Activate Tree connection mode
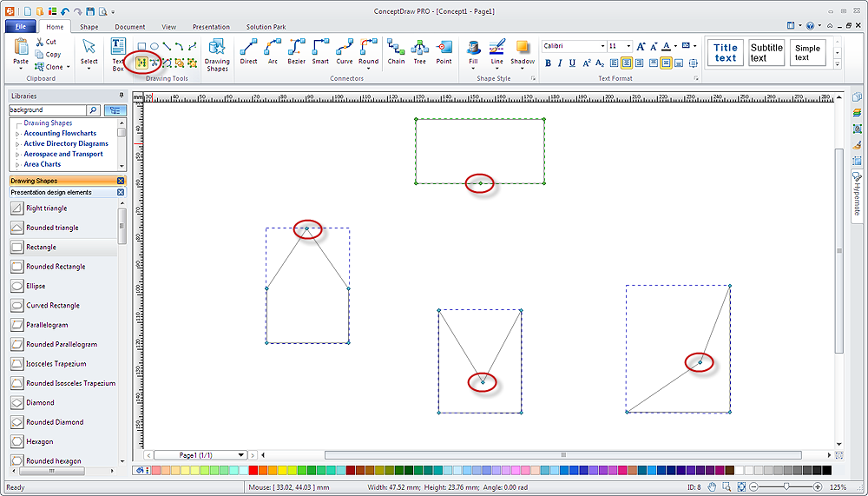 tap(419, 51)
